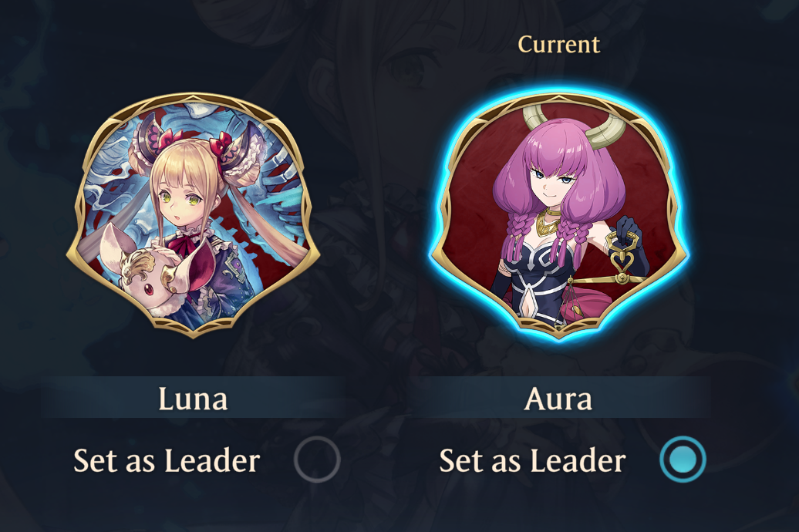Screen dimensions: 799x532
Task: Click the Aura name banner
Action: pos(558,398)
